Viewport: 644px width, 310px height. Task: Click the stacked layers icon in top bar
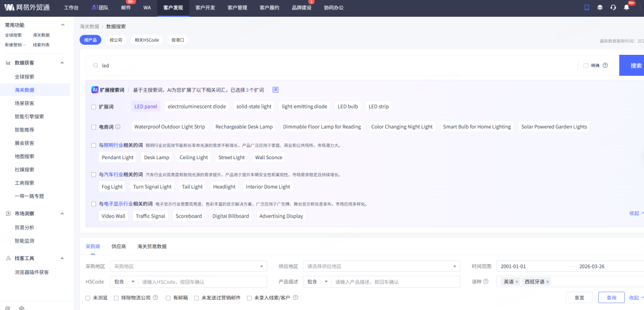click(600, 7)
